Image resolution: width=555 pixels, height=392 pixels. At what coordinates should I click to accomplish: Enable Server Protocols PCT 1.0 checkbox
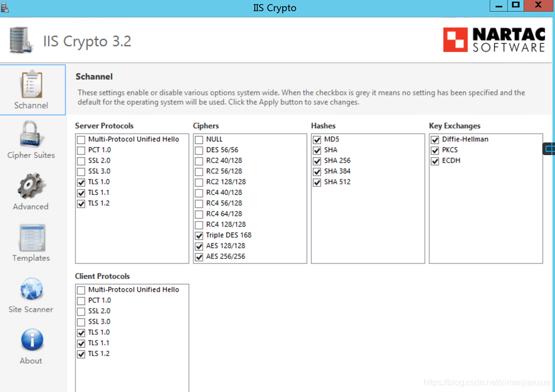tap(81, 150)
